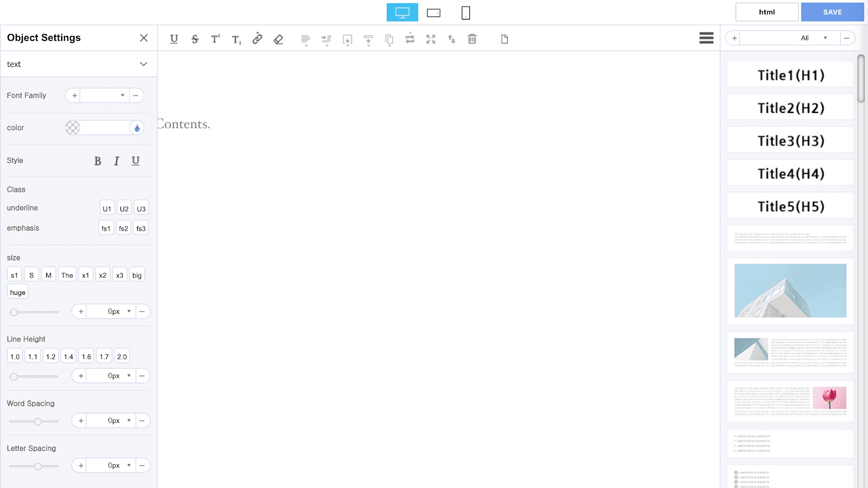Open the color picker droplet icon
The image size is (868, 488).
click(x=137, y=128)
